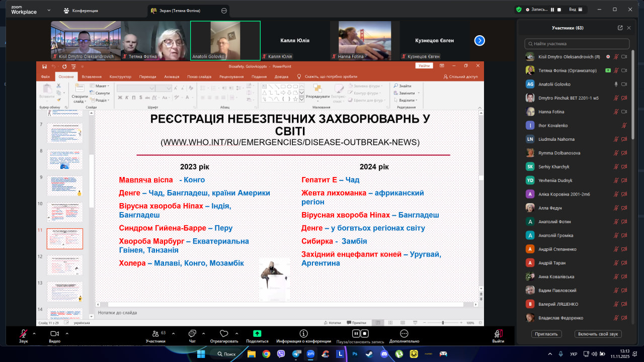644x362 pixels.
Task: Open the Workplace dropdown arrow
Action: [x=49, y=10]
